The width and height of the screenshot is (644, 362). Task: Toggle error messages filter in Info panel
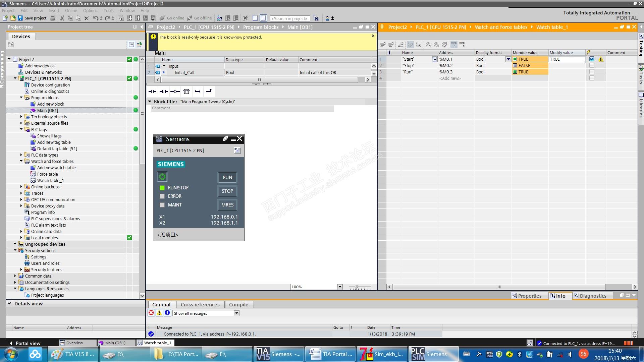[x=151, y=313]
